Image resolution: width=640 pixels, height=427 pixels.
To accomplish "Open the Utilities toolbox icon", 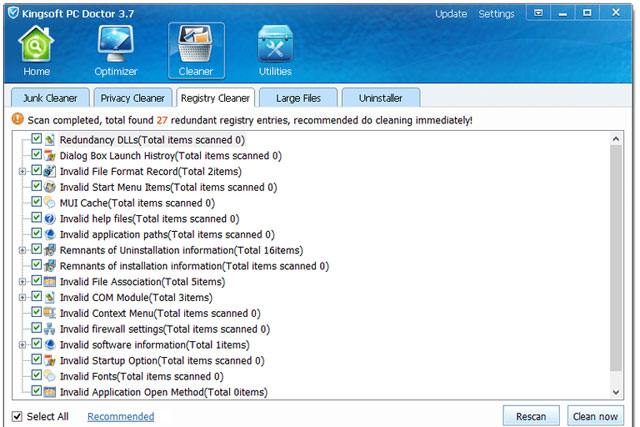I will (275, 44).
